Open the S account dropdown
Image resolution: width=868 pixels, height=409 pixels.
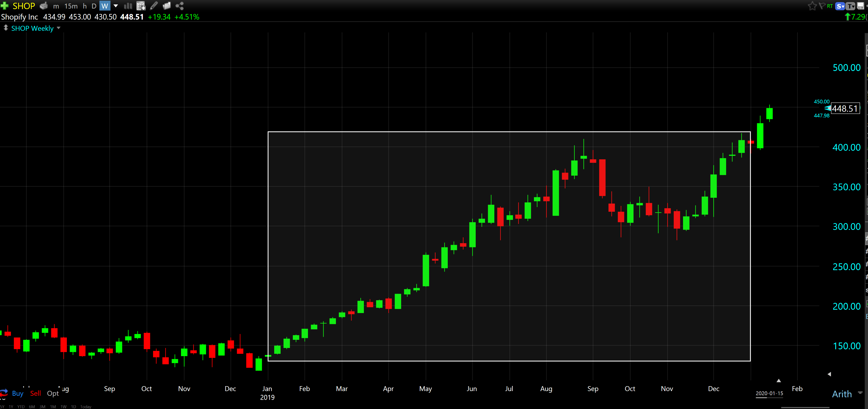pyautogui.click(x=840, y=6)
